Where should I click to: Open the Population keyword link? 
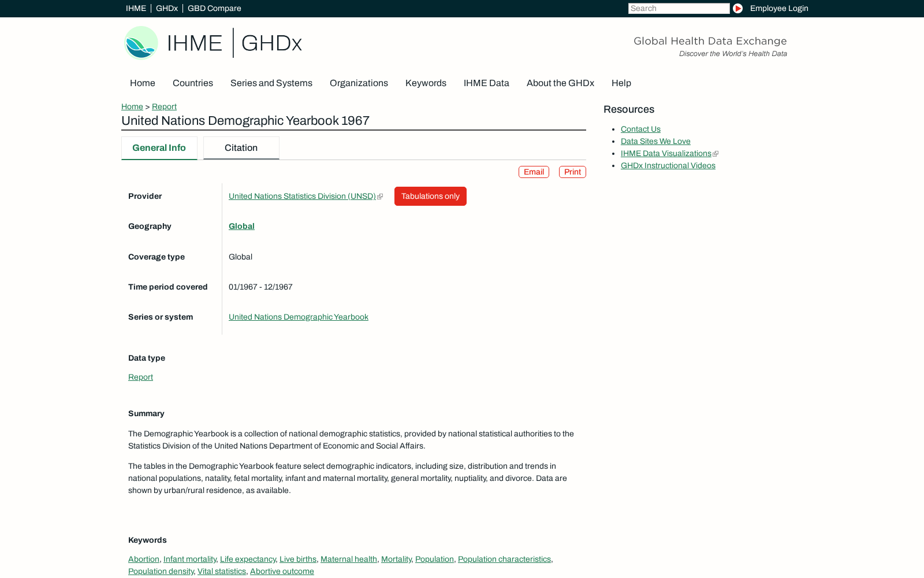[434, 560]
